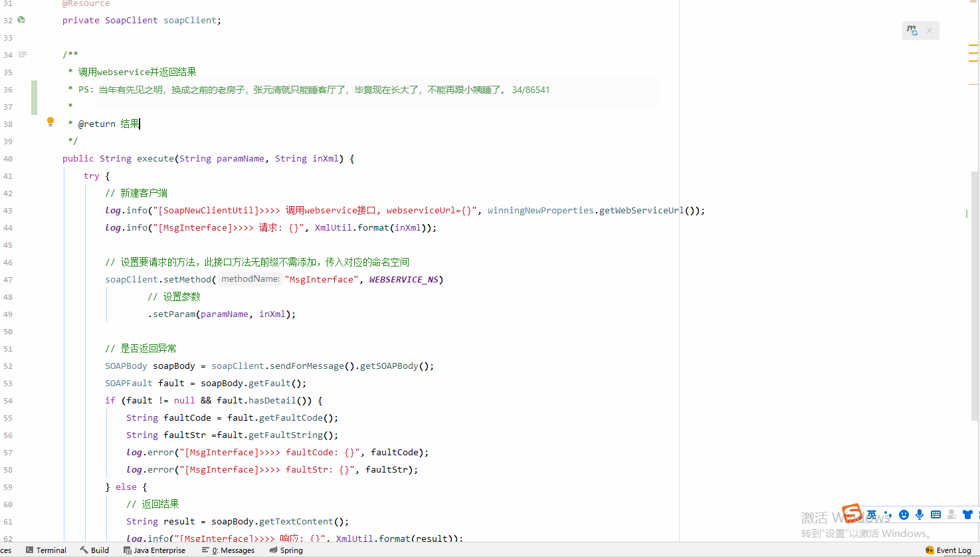Click the "MsgInterface" string on line 47

click(x=320, y=279)
